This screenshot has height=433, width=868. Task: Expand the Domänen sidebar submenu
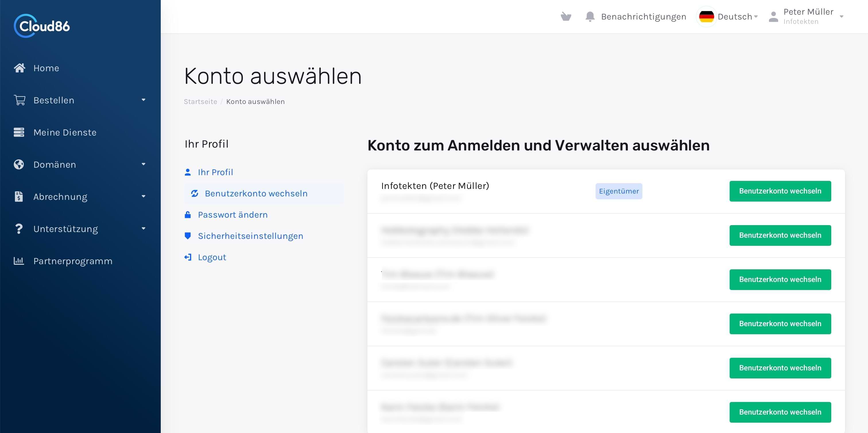click(x=143, y=165)
